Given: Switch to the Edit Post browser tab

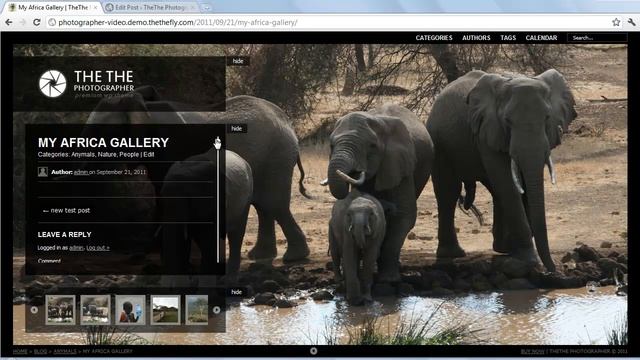Looking at the screenshot, I should (x=150, y=7).
